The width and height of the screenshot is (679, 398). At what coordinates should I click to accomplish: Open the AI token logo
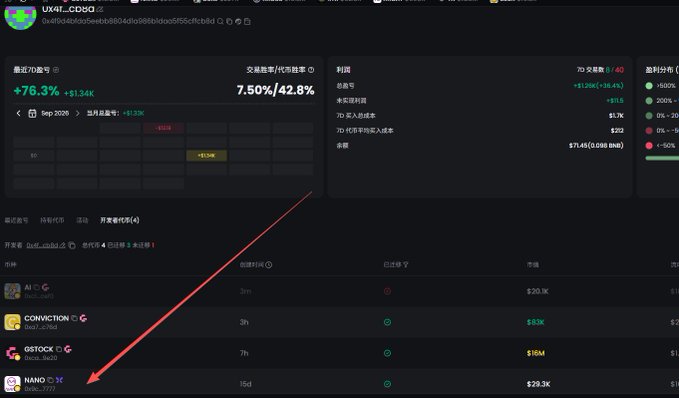pyautogui.click(x=12, y=291)
